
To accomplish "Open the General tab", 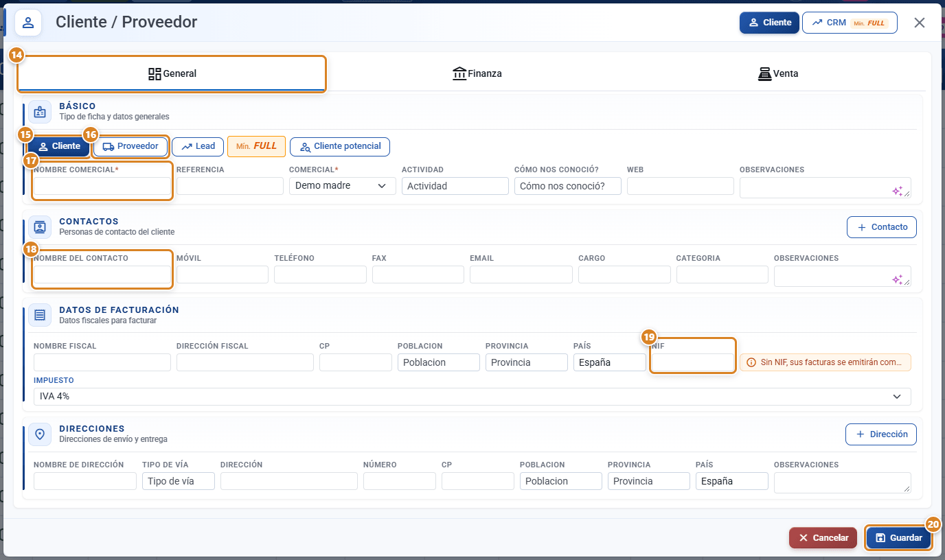I will [172, 73].
